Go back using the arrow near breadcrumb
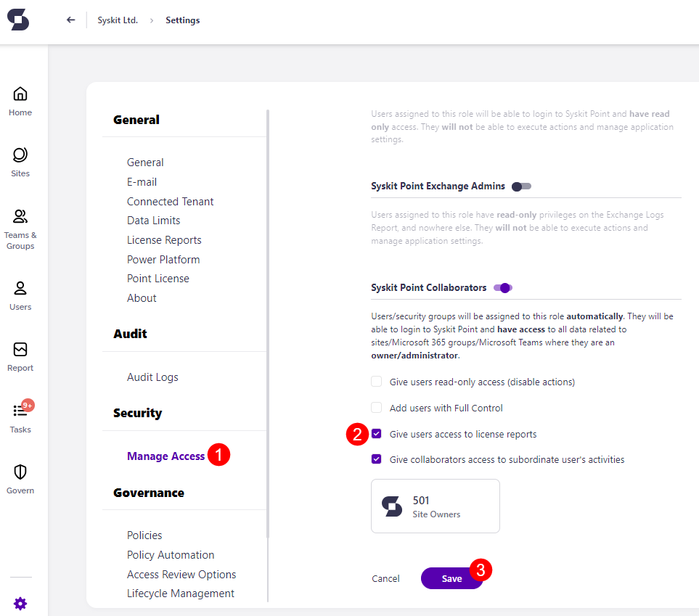This screenshot has height=616, width=699. tap(70, 20)
